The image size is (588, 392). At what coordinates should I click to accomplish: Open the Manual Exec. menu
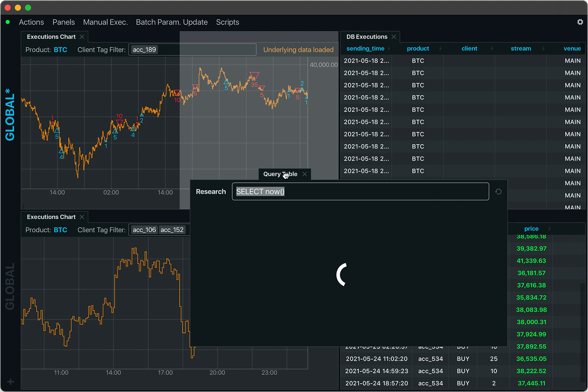click(105, 22)
